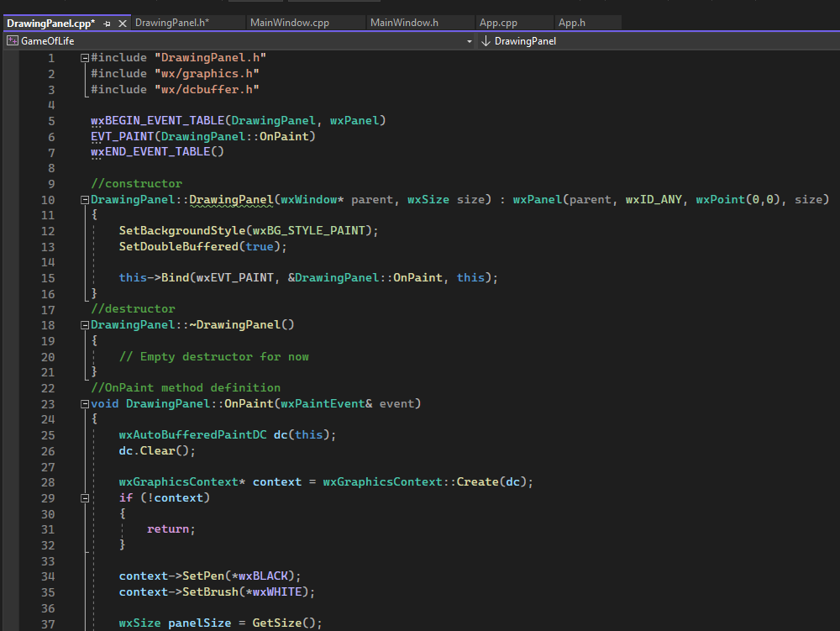Click on wxBEGIN_EVENT_TABLE macro text
This screenshot has width=840, height=631.
[158, 121]
